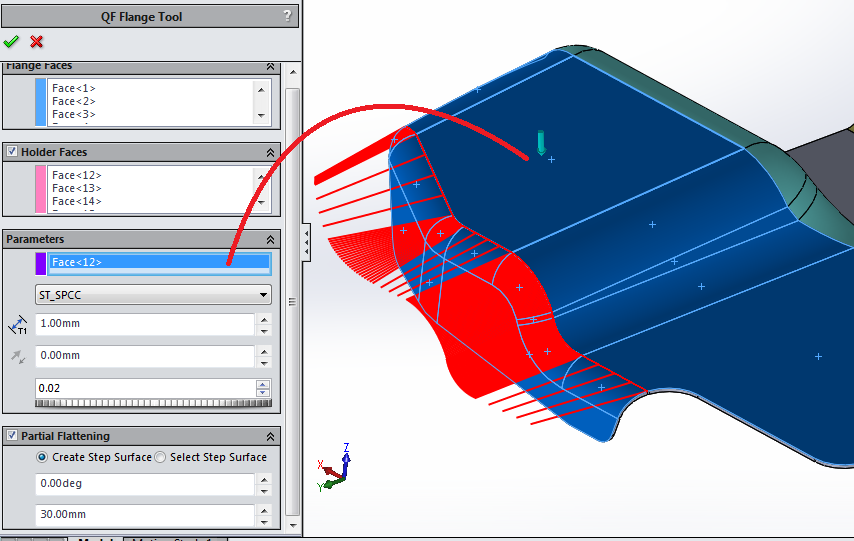
Task: Collapse the Flange Faces section
Action: coord(270,66)
